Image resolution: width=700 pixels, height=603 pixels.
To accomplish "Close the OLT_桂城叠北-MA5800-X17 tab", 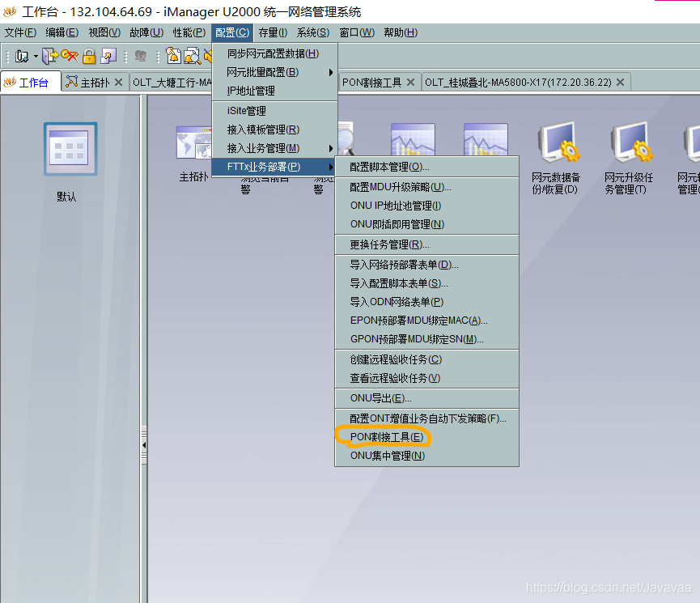I will pyautogui.click(x=620, y=83).
